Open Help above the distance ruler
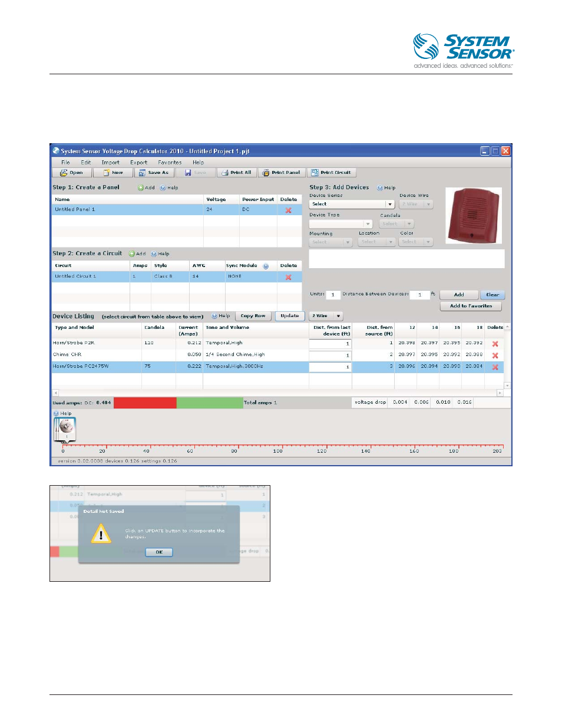This screenshot has height=728, width=562. click(62, 414)
